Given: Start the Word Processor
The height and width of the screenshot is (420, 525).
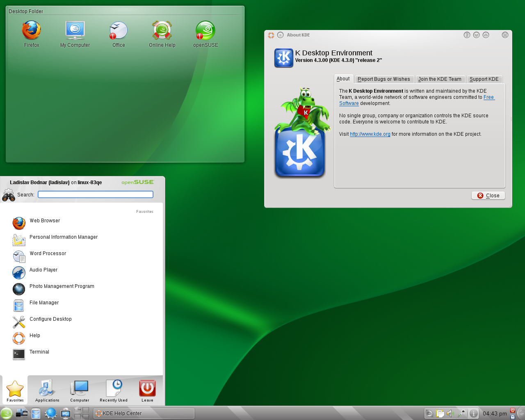Looking at the screenshot, I should click(82, 256).
